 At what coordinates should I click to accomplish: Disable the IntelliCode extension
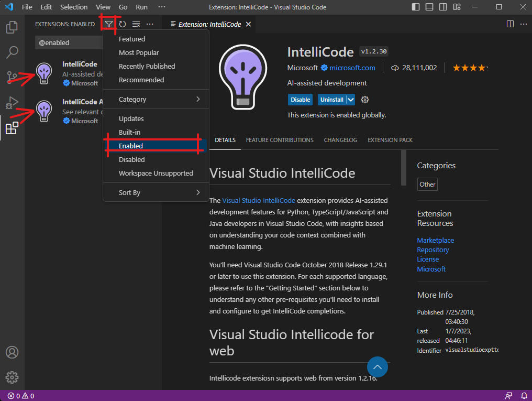click(x=301, y=100)
